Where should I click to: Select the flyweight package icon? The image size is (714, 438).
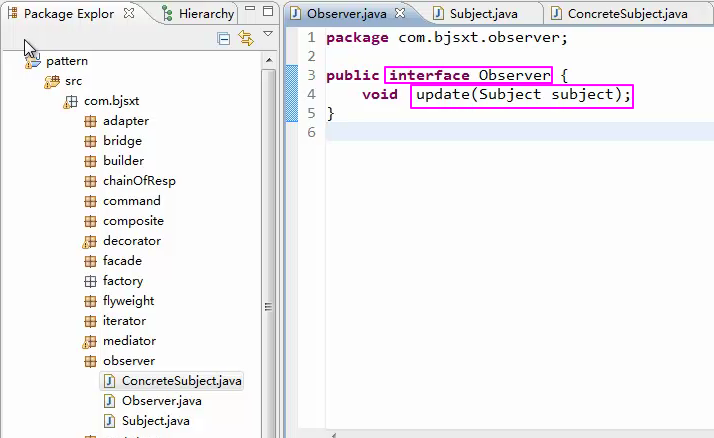(91, 301)
